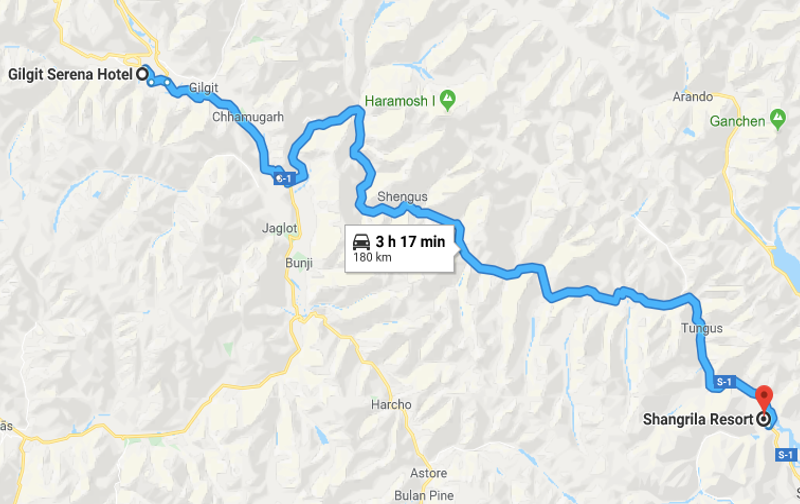Click the Shangrila Resort destination circle

763,419
